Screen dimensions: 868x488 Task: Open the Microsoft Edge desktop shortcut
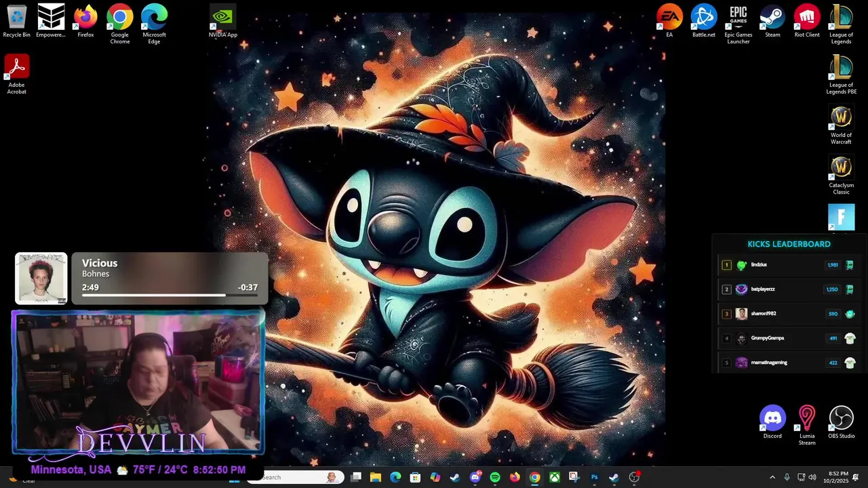pyautogui.click(x=154, y=24)
